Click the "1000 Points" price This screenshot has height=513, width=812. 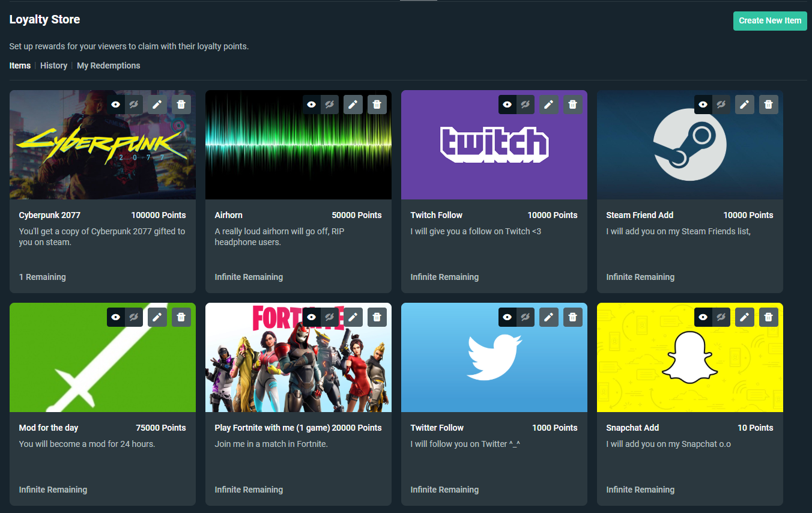555,428
